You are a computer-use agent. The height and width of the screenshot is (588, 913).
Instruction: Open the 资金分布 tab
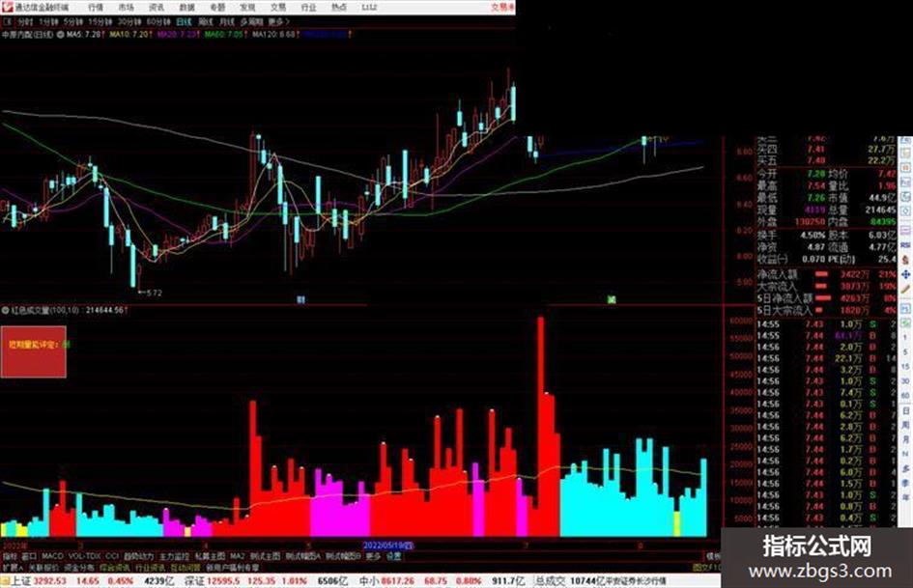click(79, 568)
